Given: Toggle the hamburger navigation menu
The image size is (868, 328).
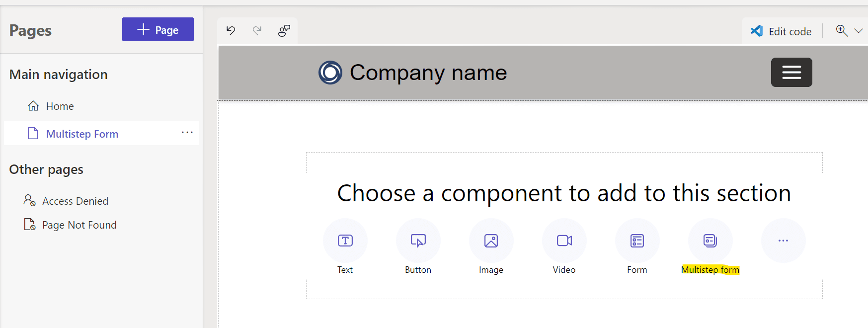Looking at the screenshot, I should [x=791, y=73].
